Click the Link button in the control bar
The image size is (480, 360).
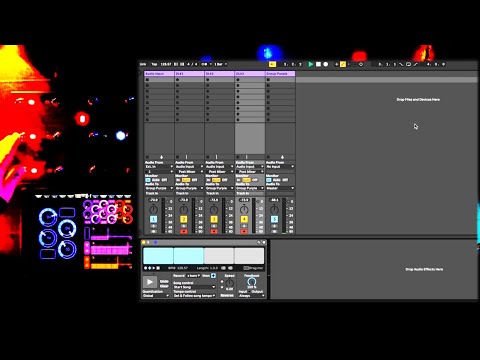[143, 64]
